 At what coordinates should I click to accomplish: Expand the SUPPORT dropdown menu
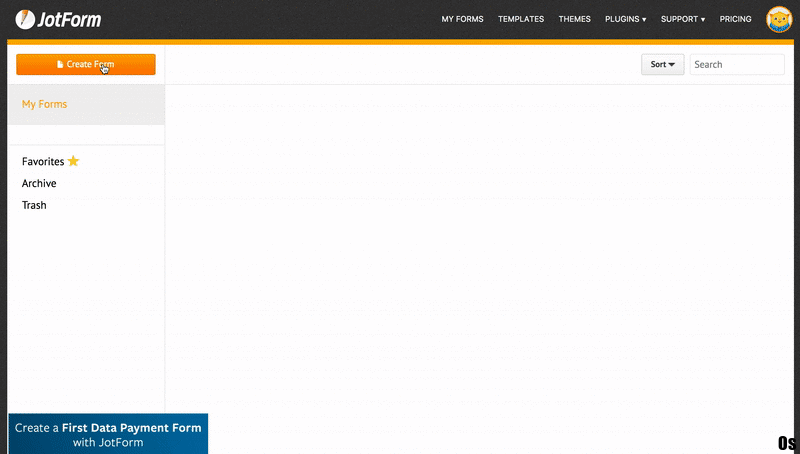click(x=683, y=19)
